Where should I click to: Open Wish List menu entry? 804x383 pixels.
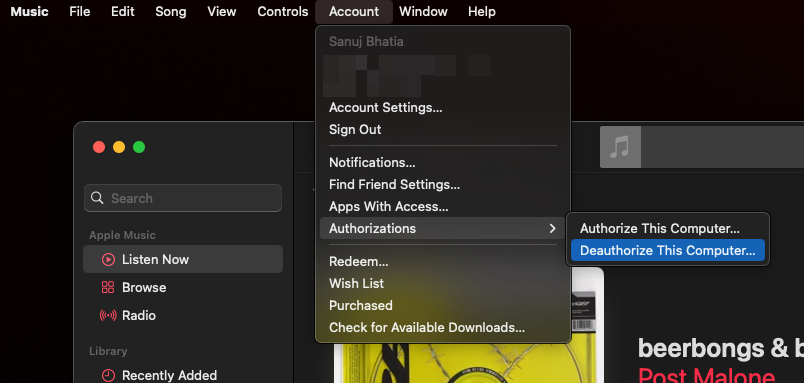click(x=443, y=284)
